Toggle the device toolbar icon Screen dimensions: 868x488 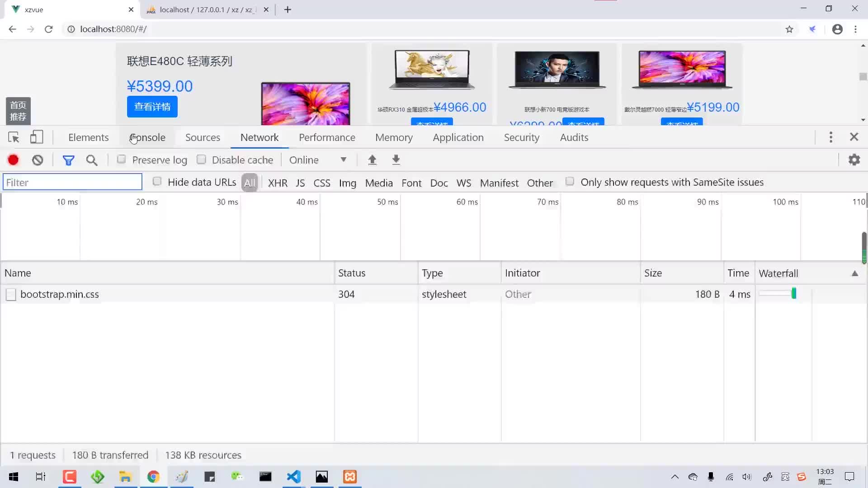(x=37, y=137)
